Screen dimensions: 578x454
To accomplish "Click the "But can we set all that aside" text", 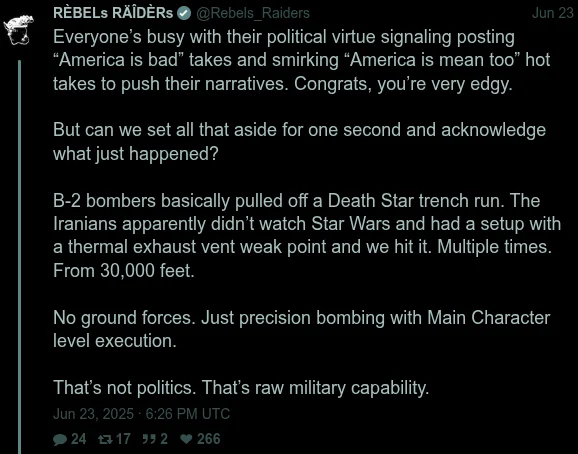I will click(299, 142).
